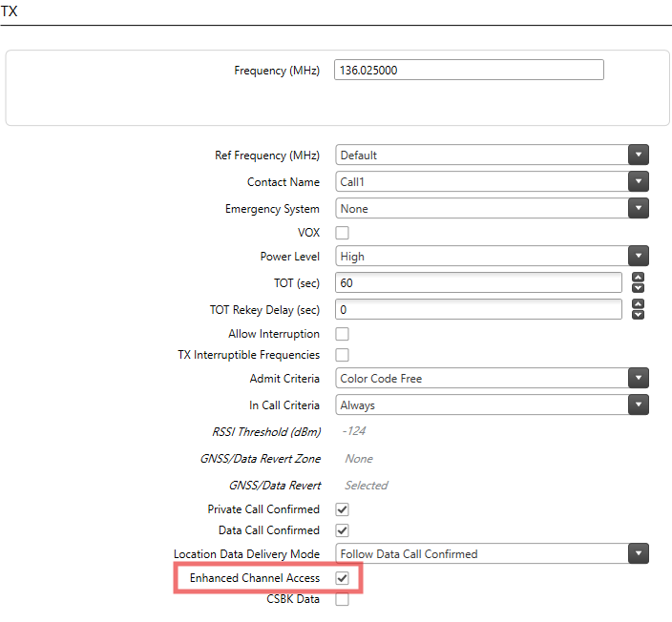Image resolution: width=672 pixels, height=622 pixels.
Task: Click the TOT Rekey Delay value field
Action: point(478,310)
